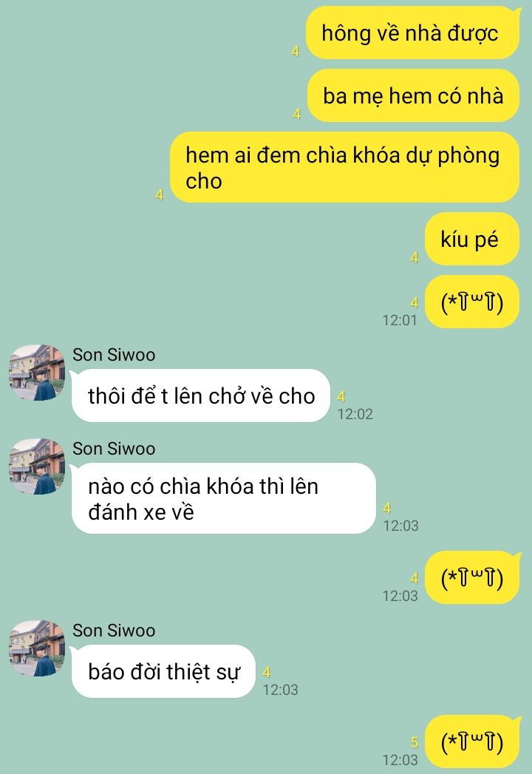Select the 'hông về nhà được' message bubble
The image size is (532, 774).
(412, 33)
